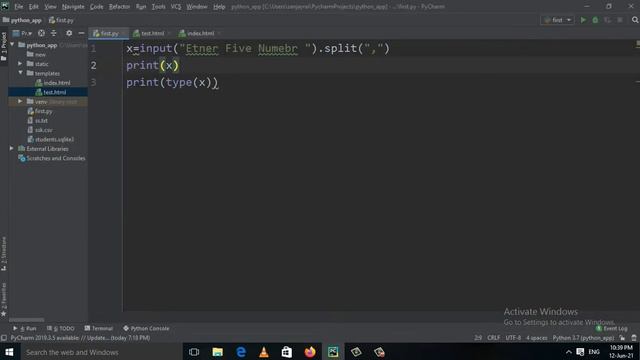This screenshot has height=360, width=640.
Task: Click the Favorites star sidebar icon
Action: coord(4,313)
